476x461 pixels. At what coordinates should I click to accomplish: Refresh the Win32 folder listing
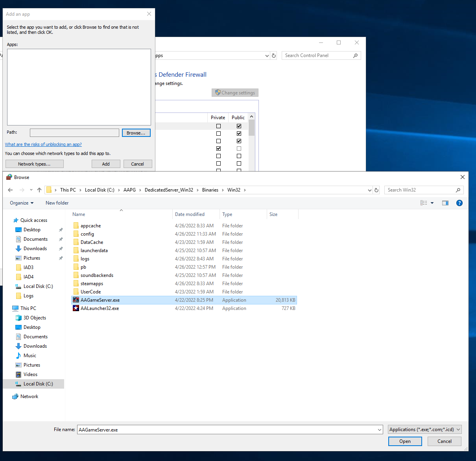376,190
